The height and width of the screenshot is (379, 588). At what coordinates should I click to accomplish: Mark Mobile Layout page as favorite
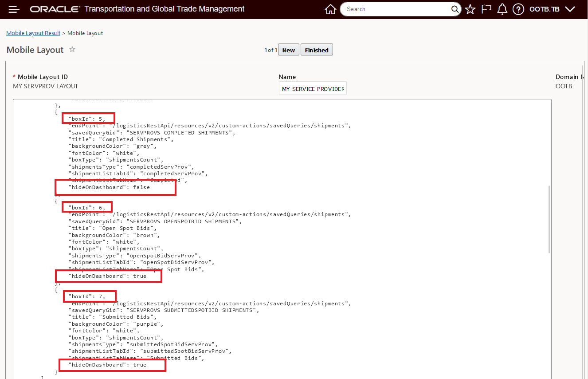click(x=72, y=50)
